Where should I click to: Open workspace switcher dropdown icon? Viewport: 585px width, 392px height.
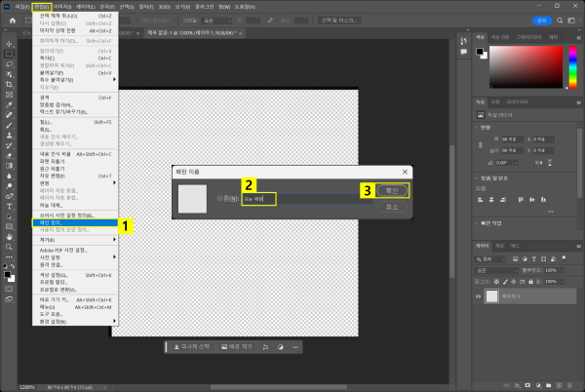pyautogui.click(x=571, y=20)
